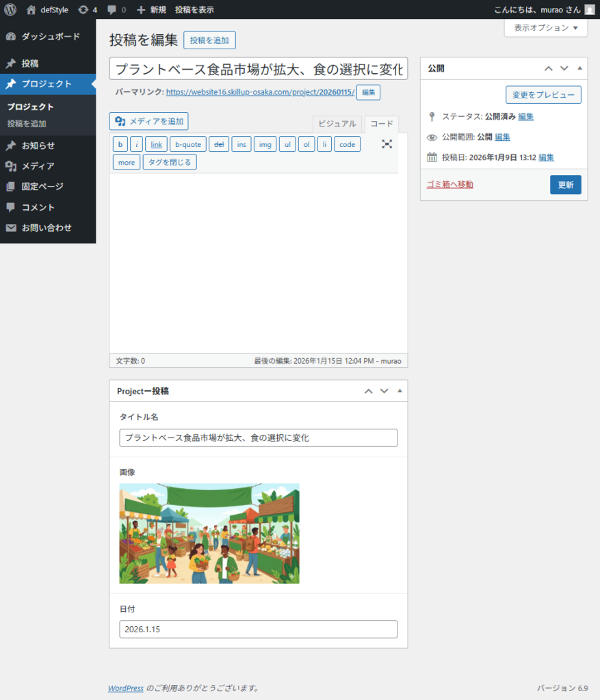This screenshot has width=600, height=700.
Task: Toggle the Project一投稿 panel triangle
Action: [400, 391]
